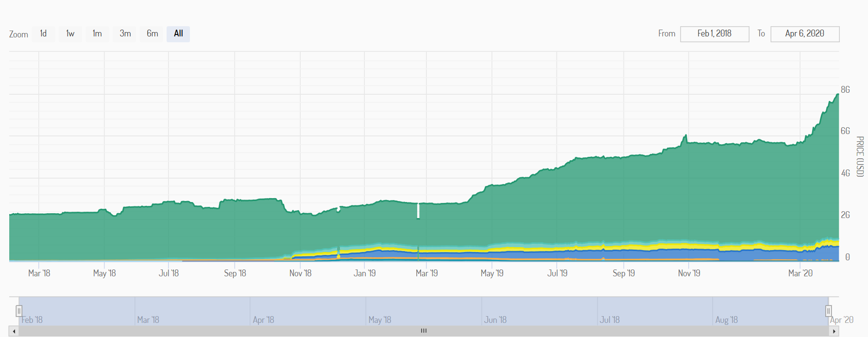The width and height of the screenshot is (868, 337).
Task: Select the 3m zoom range
Action: click(125, 34)
